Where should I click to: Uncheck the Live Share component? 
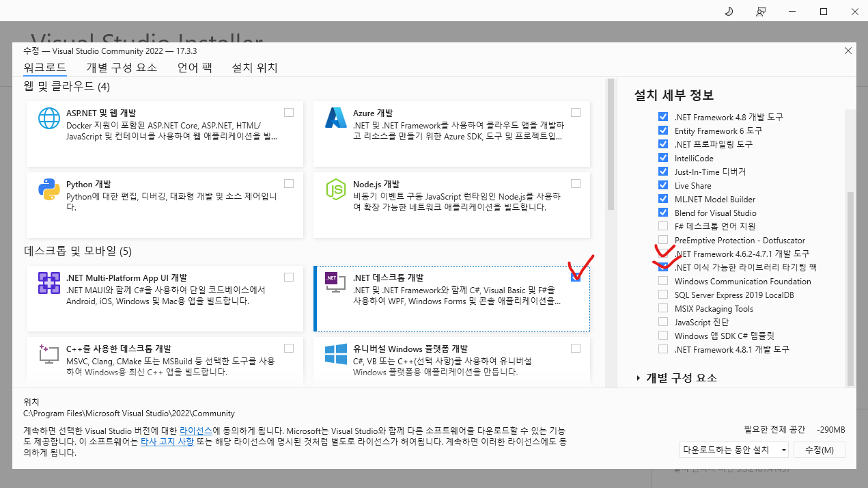[x=662, y=185]
